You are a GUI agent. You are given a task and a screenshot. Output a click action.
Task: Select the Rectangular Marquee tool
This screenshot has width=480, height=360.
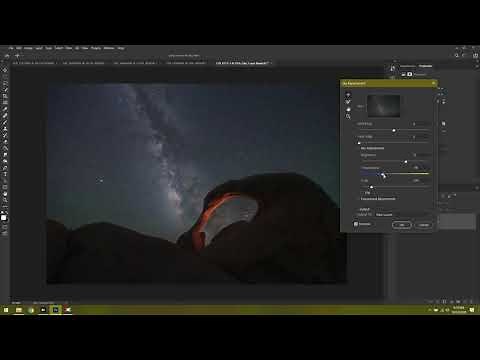click(x=5, y=76)
